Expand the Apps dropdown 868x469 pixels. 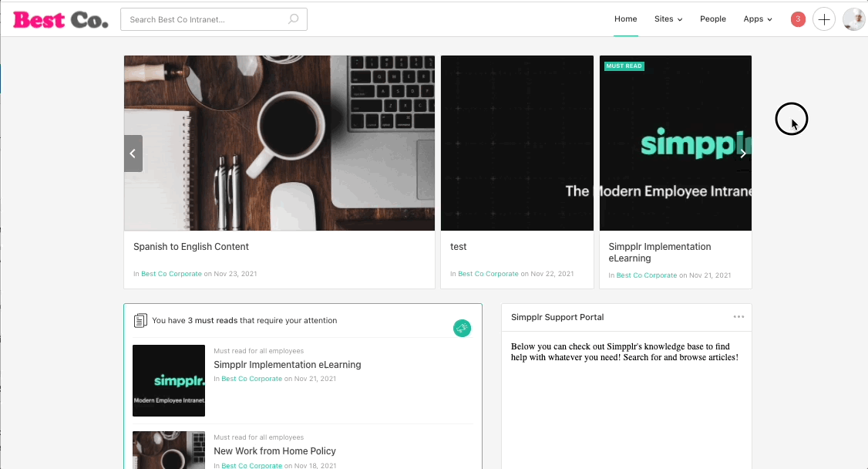coord(757,19)
